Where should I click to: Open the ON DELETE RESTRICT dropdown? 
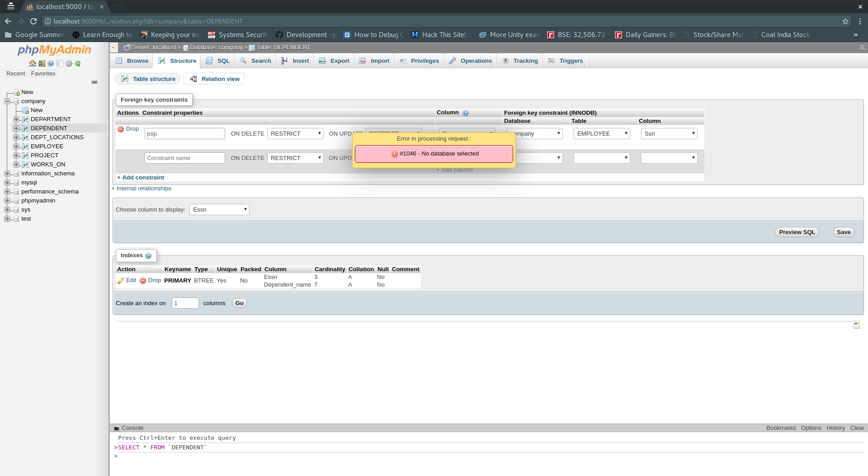point(295,133)
